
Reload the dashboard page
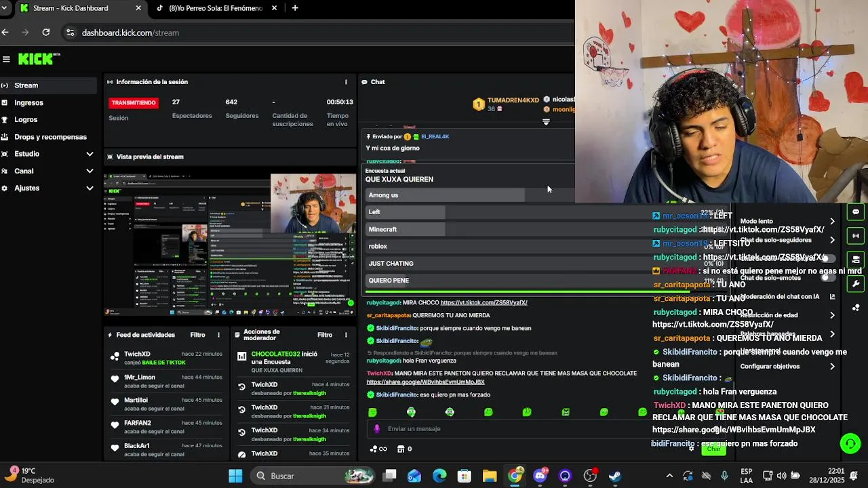click(x=45, y=32)
